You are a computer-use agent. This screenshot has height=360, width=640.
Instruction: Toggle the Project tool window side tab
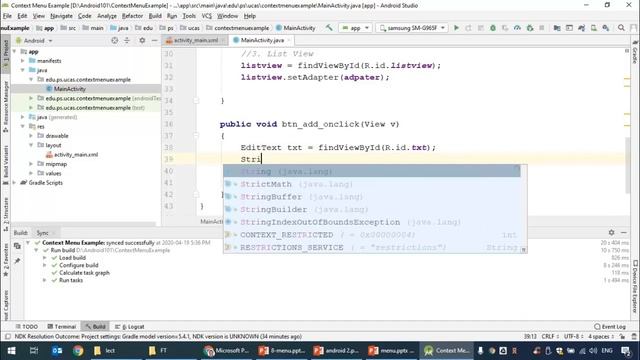tap(6, 54)
